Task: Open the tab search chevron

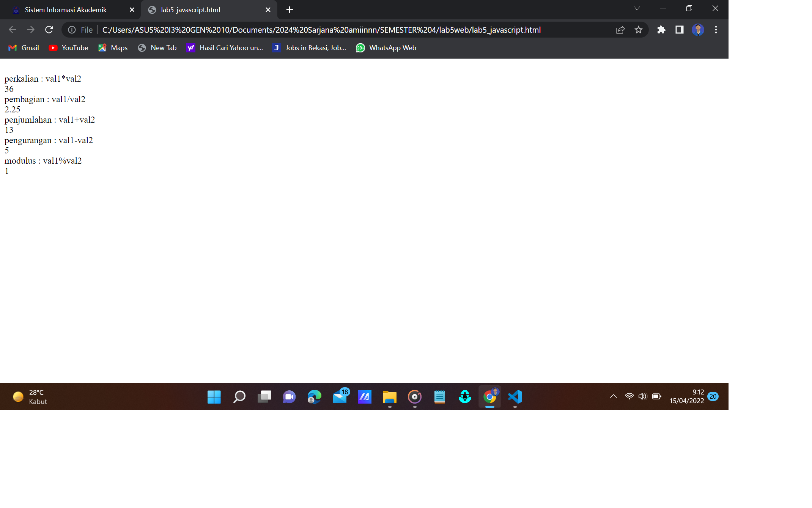Action: (x=637, y=8)
